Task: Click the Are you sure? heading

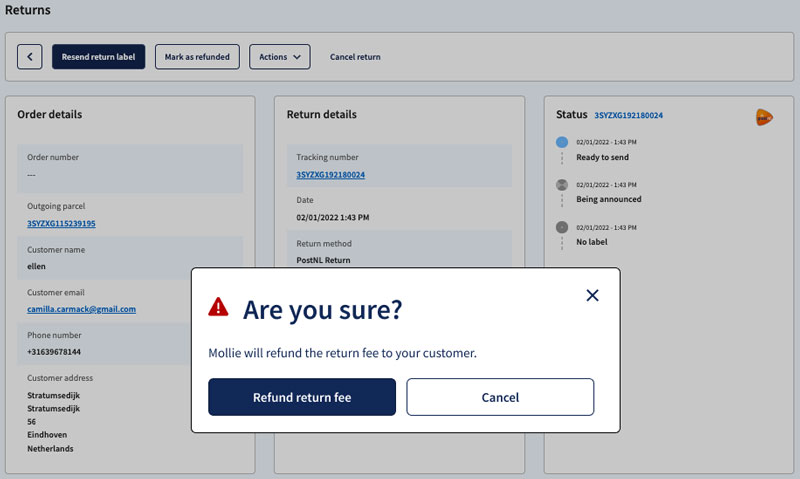Action: pos(322,309)
